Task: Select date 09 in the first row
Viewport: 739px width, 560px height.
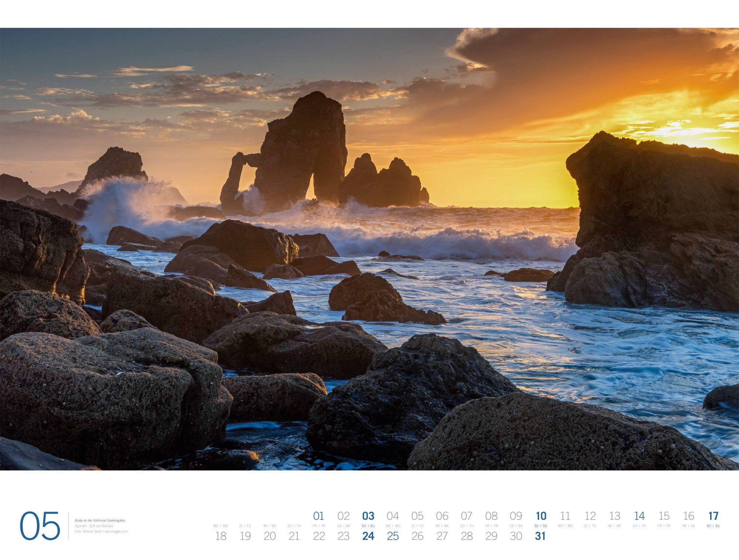Action: pos(516,516)
